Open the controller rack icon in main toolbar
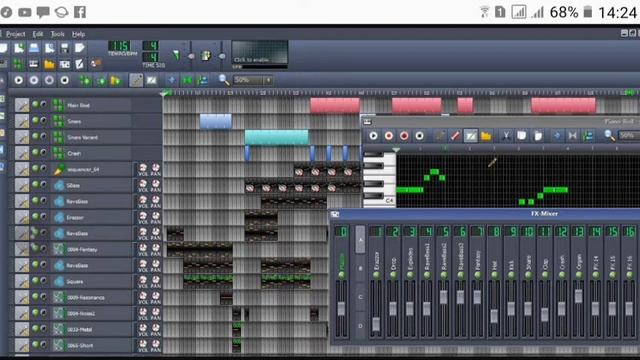Screen dimensions: 640x360 coord(96,64)
